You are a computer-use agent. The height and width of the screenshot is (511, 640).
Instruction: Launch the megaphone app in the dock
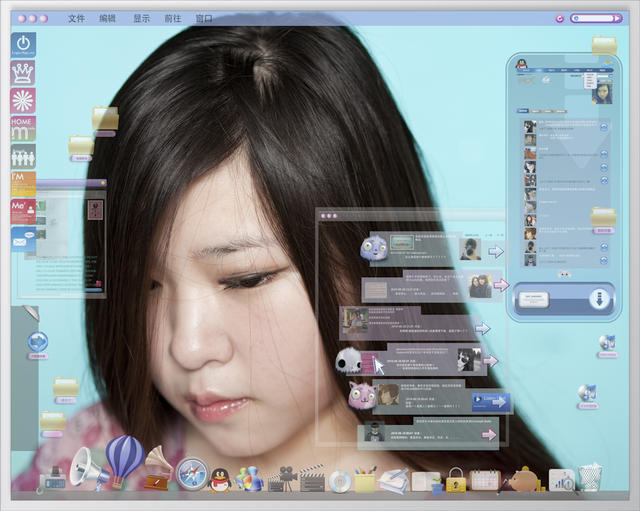click(x=88, y=467)
